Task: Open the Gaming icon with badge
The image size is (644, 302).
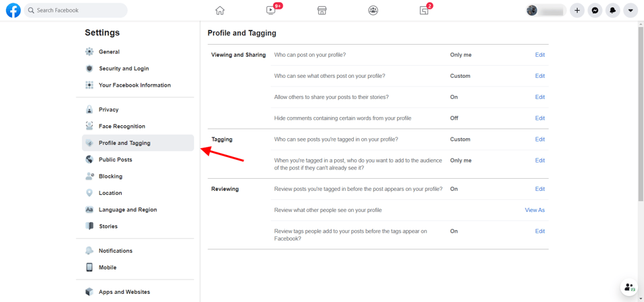Action: tap(424, 11)
